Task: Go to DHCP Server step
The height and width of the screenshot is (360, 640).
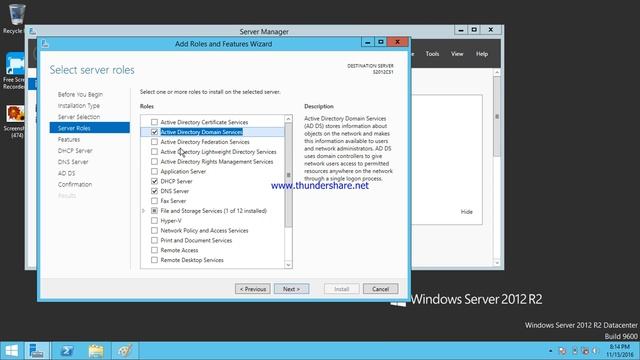Action: tap(75, 151)
